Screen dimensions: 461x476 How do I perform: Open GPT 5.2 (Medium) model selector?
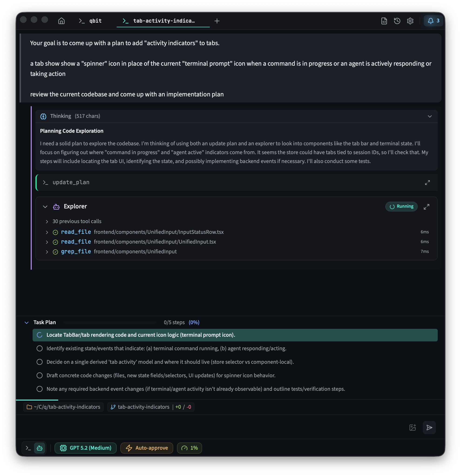coord(85,448)
